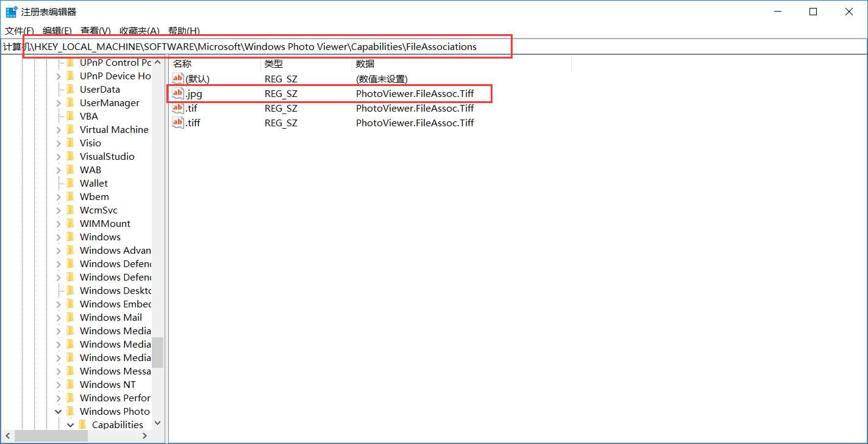Click the folder icon next to Windows NT
The image size is (868, 444).
pyautogui.click(x=70, y=384)
